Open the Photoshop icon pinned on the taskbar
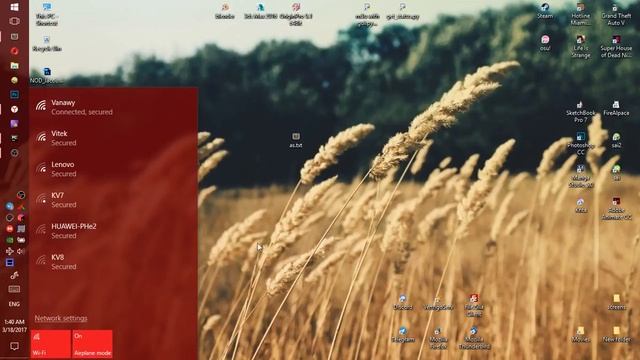Viewport: 640px width, 360px height. (x=14, y=95)
